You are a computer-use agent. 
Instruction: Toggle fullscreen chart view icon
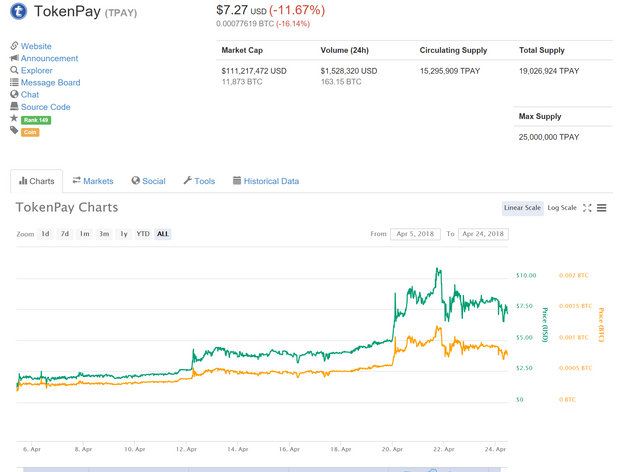(x=587, y=208)
